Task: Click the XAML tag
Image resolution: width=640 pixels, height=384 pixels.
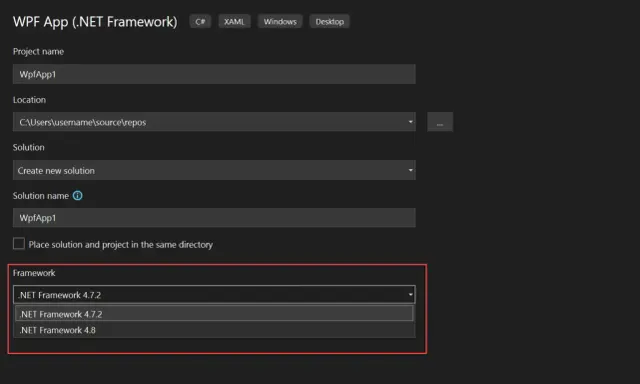Action: (234, 22)
